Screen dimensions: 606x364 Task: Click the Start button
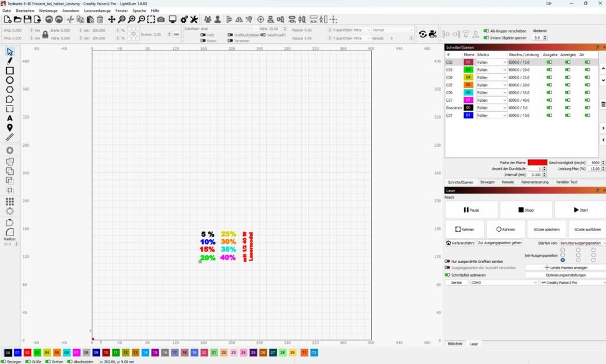(x=580, y=210)
